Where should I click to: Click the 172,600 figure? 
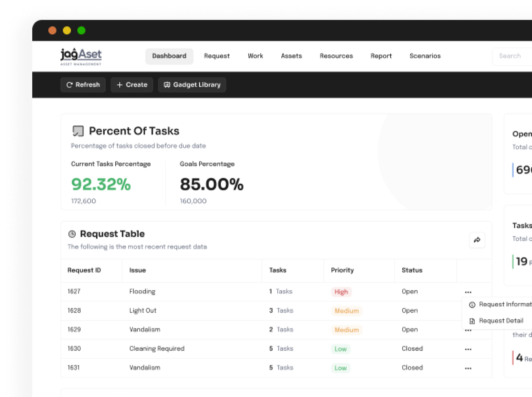(x=83, y=201)
